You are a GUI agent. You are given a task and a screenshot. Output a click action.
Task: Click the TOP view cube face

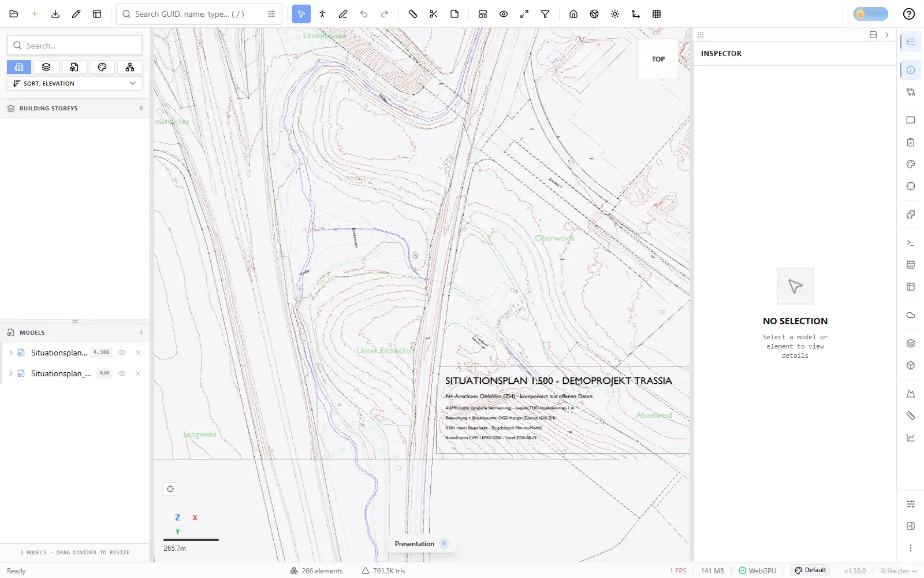click(658, 59)
